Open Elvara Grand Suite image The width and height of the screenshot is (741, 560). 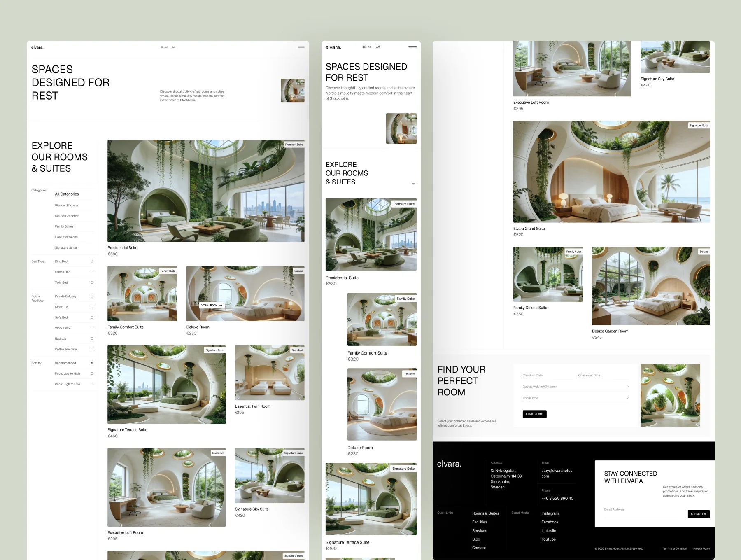click(611, 172)
